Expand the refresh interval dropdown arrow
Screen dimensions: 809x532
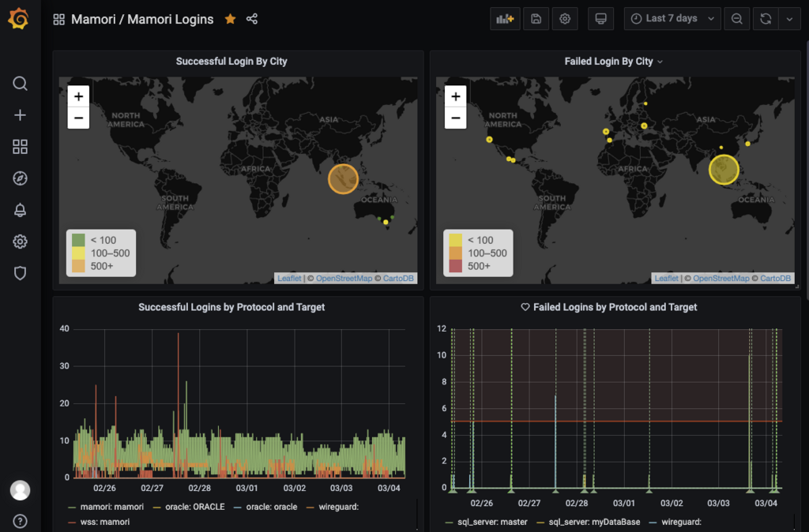point(790,19)
